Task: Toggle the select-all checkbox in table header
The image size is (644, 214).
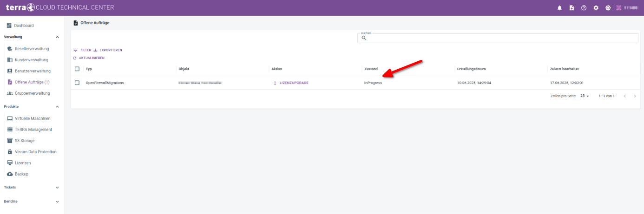Action: click(77, 69)
